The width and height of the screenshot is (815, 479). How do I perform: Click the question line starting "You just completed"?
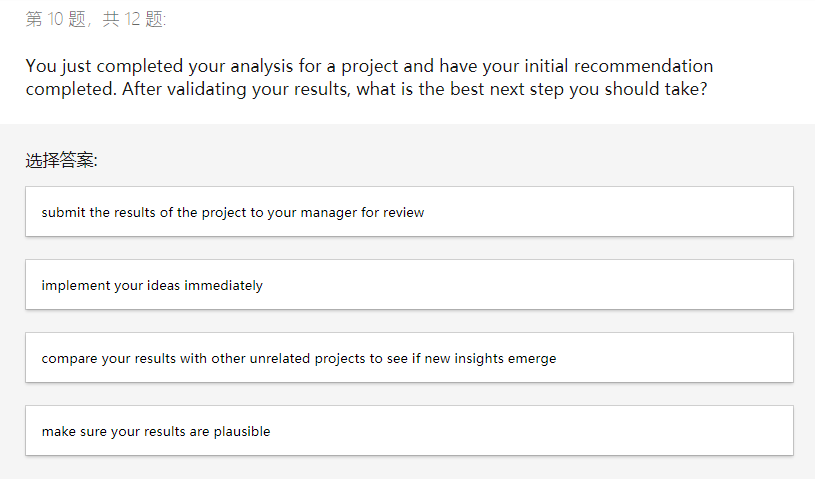click(x=369, y=67)
